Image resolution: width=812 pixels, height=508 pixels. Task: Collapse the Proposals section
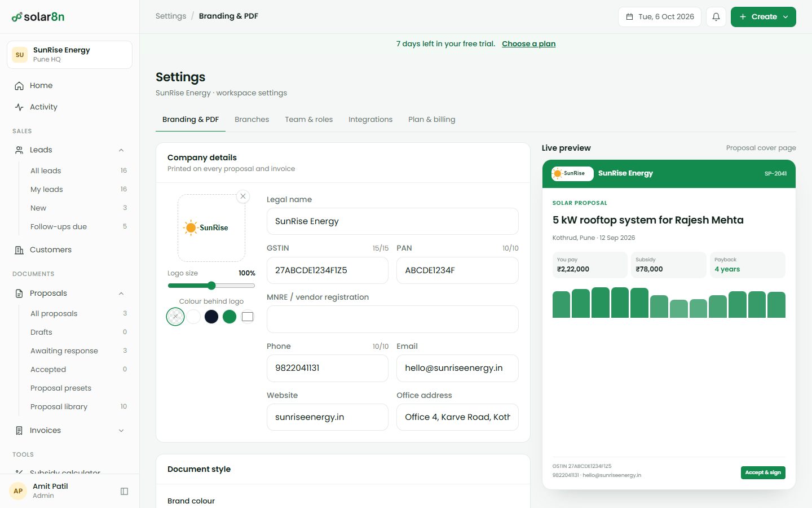[121, 294]
